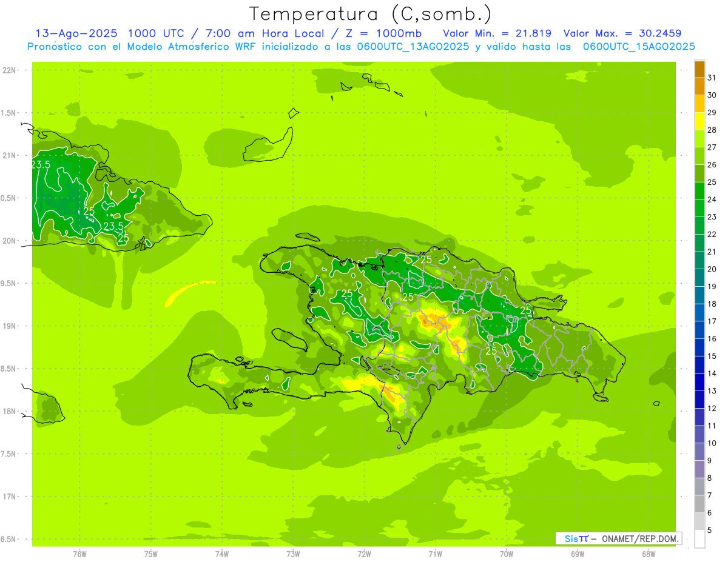The width and height of the screenshot is (728, 562).
Task: Pick legend color swatch between 19 and 20
Action: pos(699,278)
